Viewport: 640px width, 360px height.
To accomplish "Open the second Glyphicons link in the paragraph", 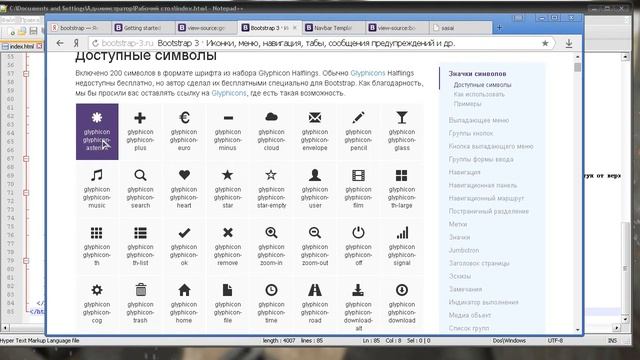I will point(229,93).
